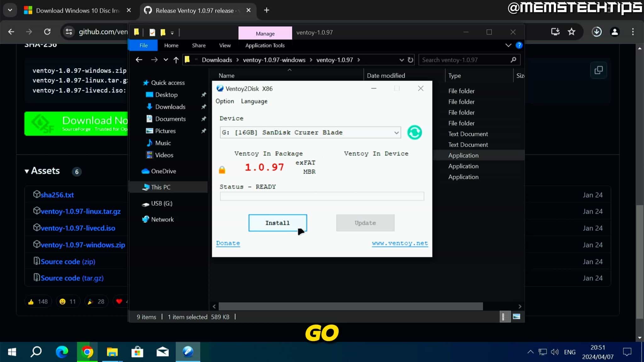Viewport: 644px width, 362px height.
Task: Click the speaker icon in the system tray
Action: [x=554, y=352]
